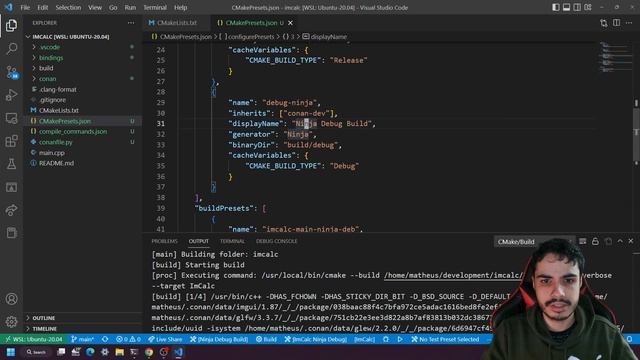
Task: Expand the build folder
Action: coord(46,68)
